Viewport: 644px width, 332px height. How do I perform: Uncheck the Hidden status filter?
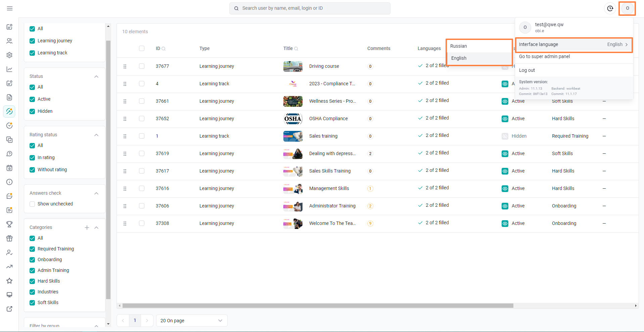[x=32, y=111]
